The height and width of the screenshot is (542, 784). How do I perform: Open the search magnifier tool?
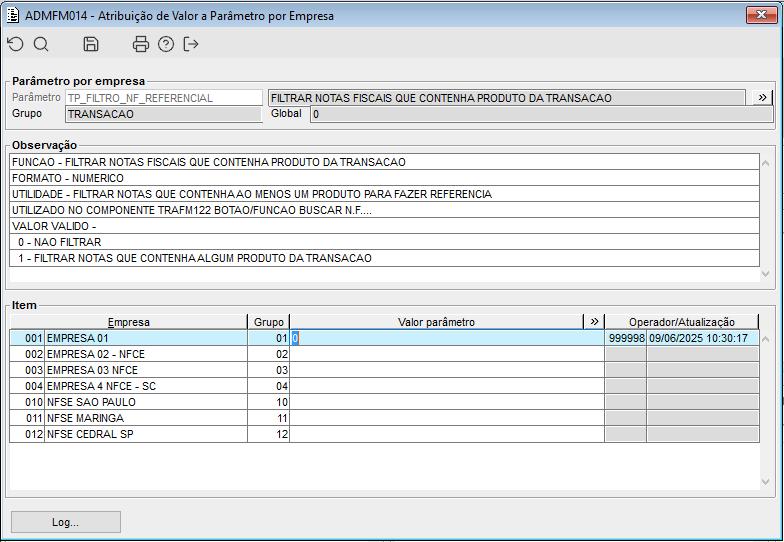41,44
